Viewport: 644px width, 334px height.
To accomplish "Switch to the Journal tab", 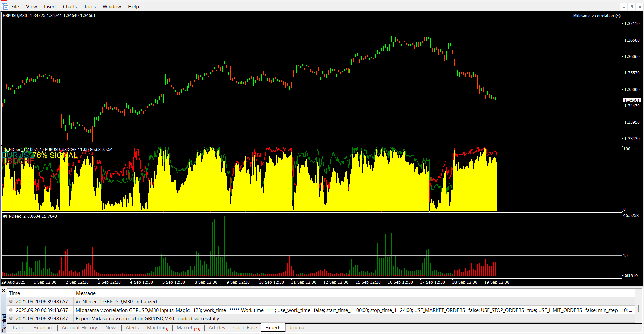I will [297, 328].
